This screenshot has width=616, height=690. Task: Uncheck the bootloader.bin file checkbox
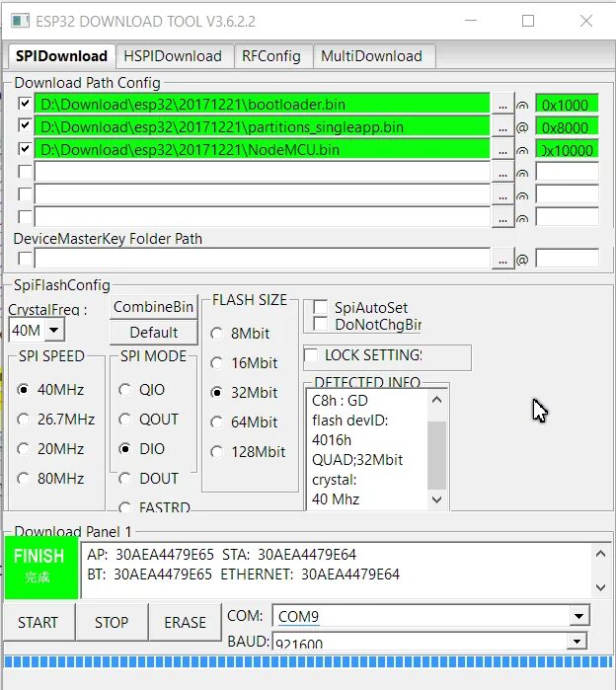coord(25,104)
